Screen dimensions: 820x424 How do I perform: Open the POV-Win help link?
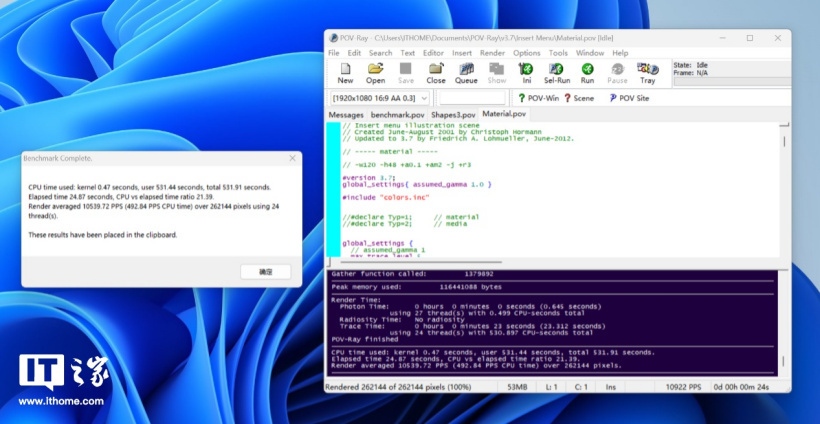click(536, 98)
